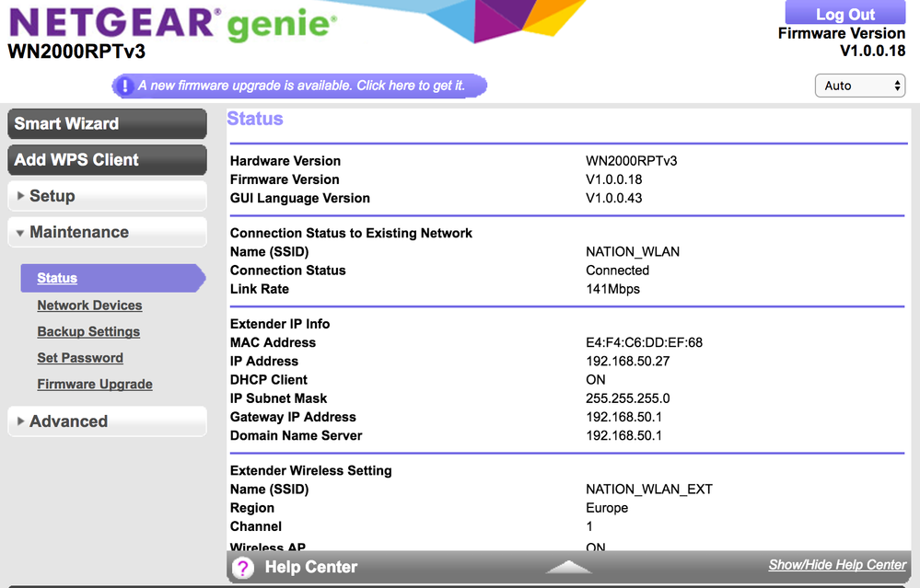The image size is (920, 588).
Task: Click Show/Hide Help Center link
Action: pos(837,565)
